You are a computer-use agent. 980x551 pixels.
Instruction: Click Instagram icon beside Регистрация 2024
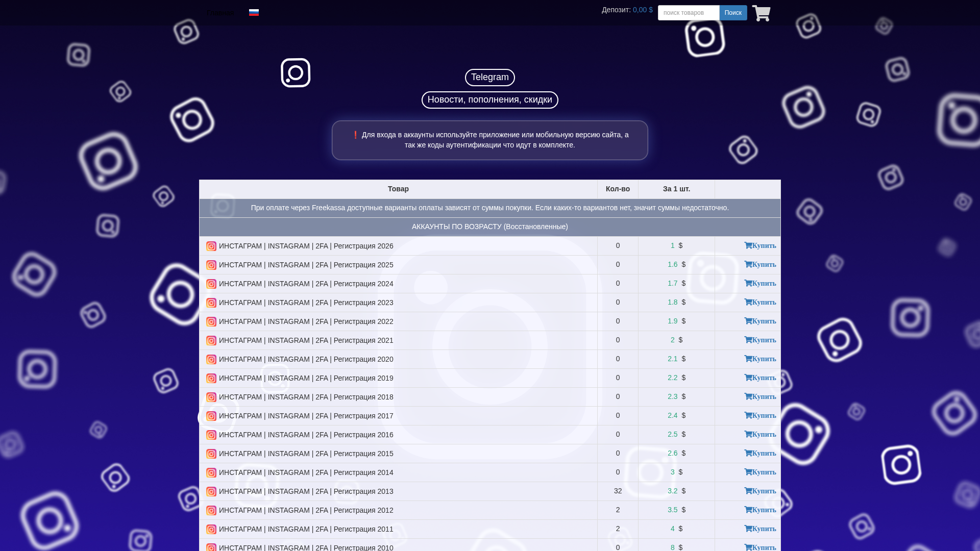pos(211,284)
